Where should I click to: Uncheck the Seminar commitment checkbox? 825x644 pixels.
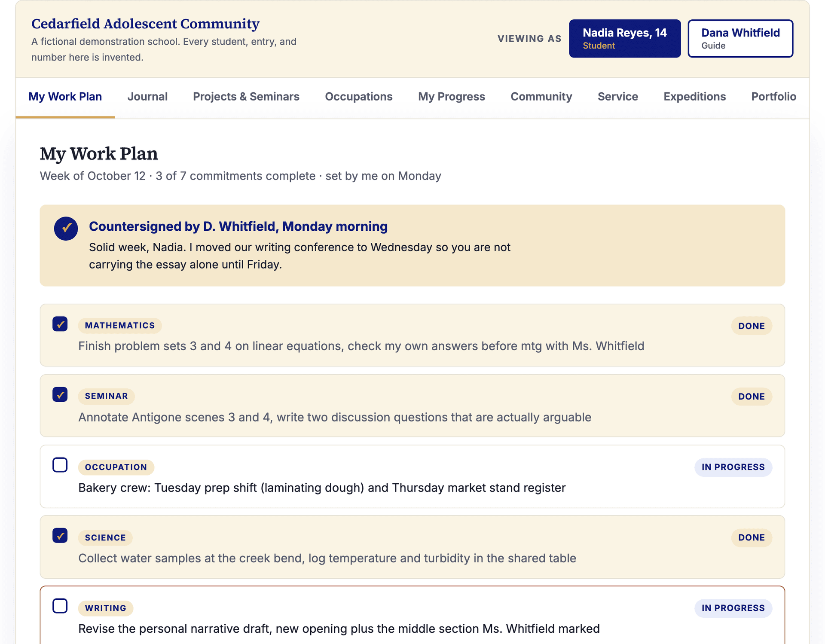(60, 394)
